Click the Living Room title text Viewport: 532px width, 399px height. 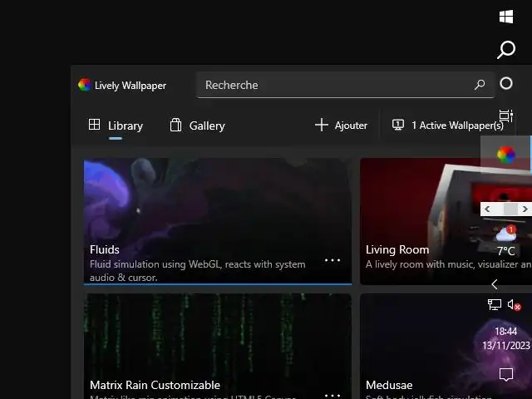coord(397,249)
